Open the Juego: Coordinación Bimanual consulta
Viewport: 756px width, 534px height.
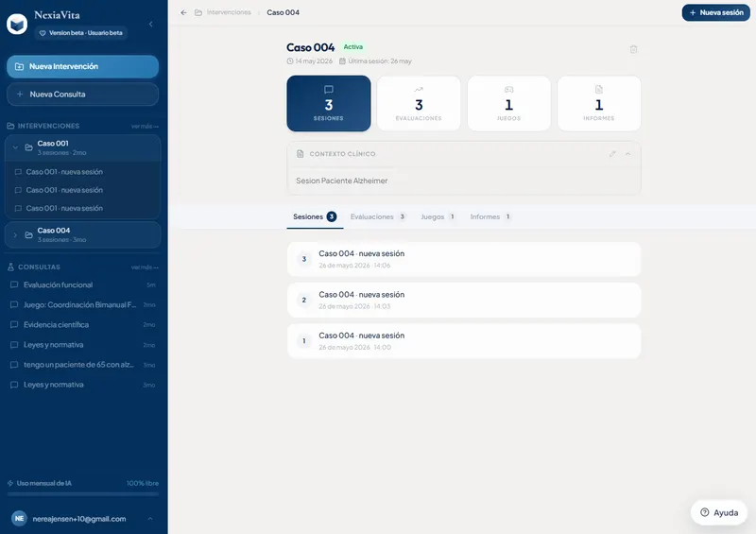82,305
